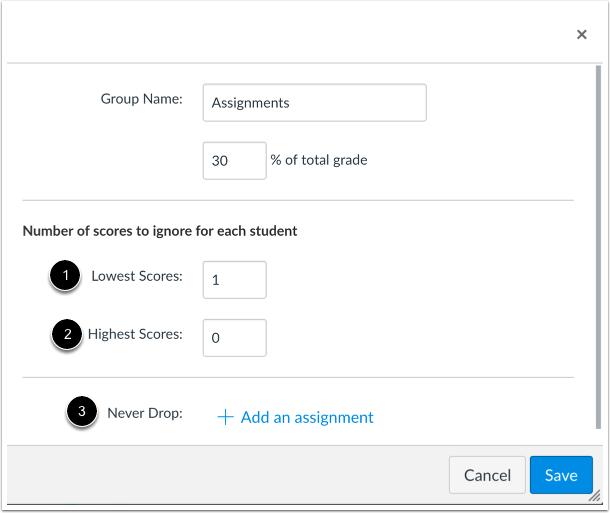Select the Highest Scores input box

[234, 338]
